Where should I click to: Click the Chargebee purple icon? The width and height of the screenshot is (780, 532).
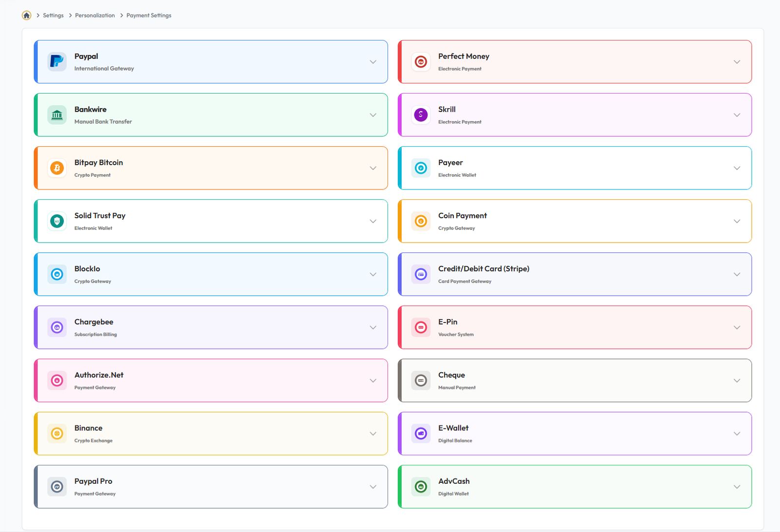[57, 327]
